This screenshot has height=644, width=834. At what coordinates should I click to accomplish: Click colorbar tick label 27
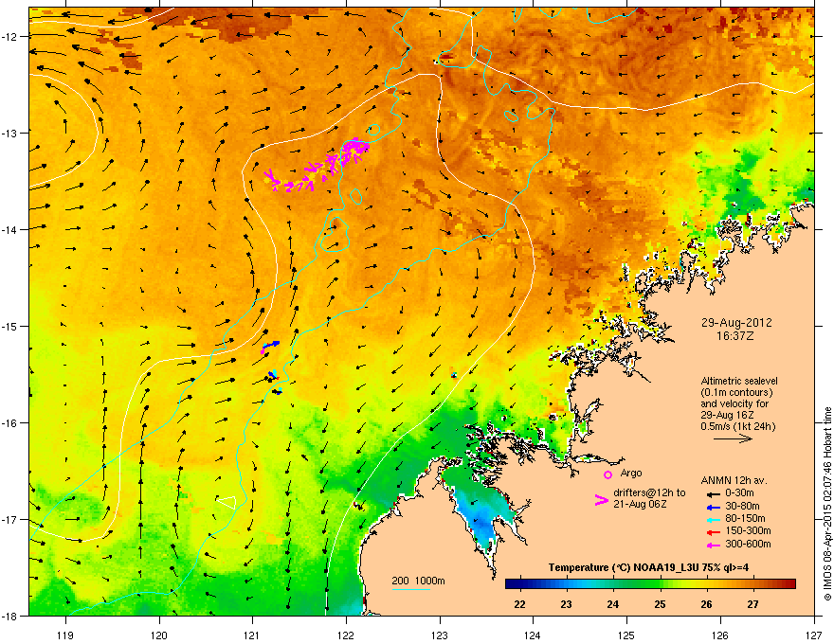tap(752, 604)
